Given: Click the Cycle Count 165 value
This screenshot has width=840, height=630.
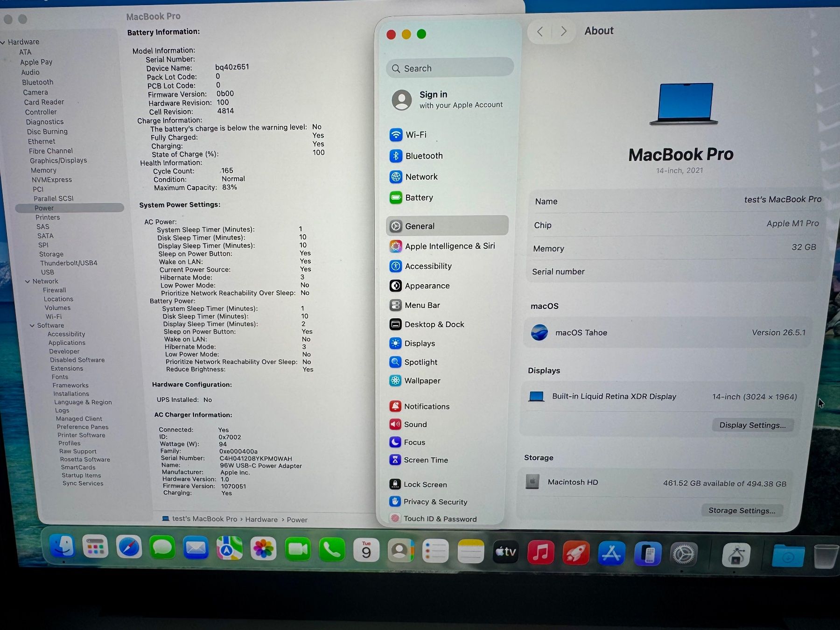Looking at the screenshot, I should pos(227,171).
